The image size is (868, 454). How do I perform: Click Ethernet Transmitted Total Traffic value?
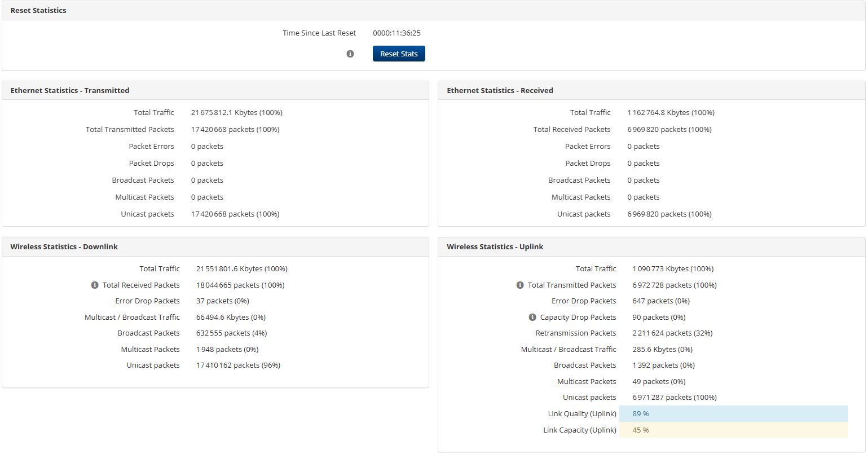[x=236, y=112]
